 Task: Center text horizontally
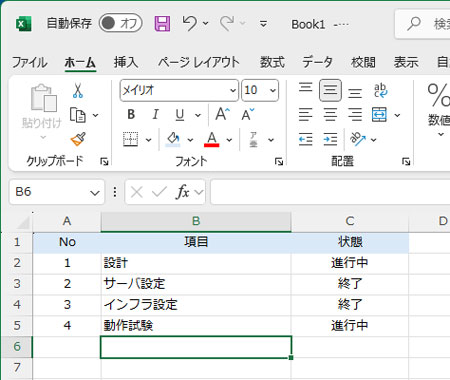[x=330, y=115]
